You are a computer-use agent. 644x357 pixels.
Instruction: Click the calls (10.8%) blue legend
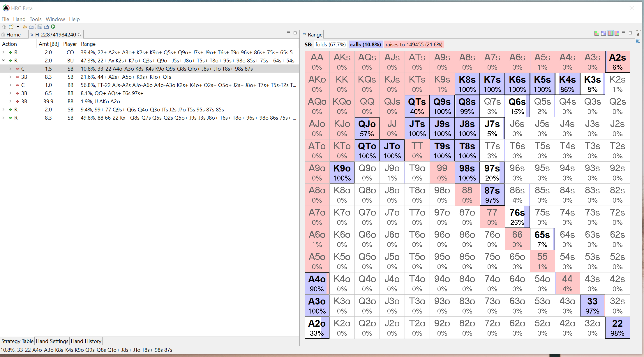[365, 45]
